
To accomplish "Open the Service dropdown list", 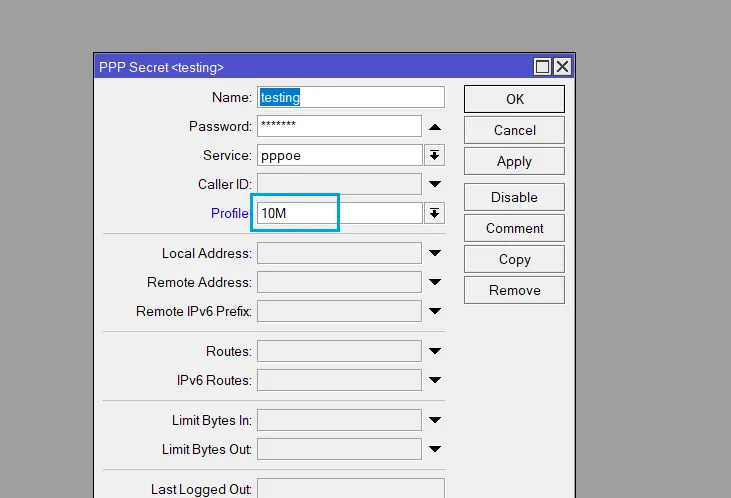I will click(x=434, y=155).
